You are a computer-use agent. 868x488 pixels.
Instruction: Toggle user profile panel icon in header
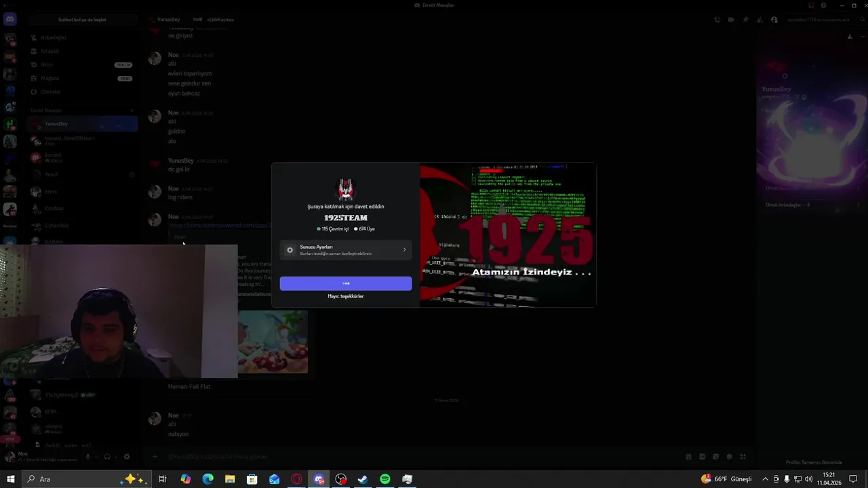[x=774, y=20]
